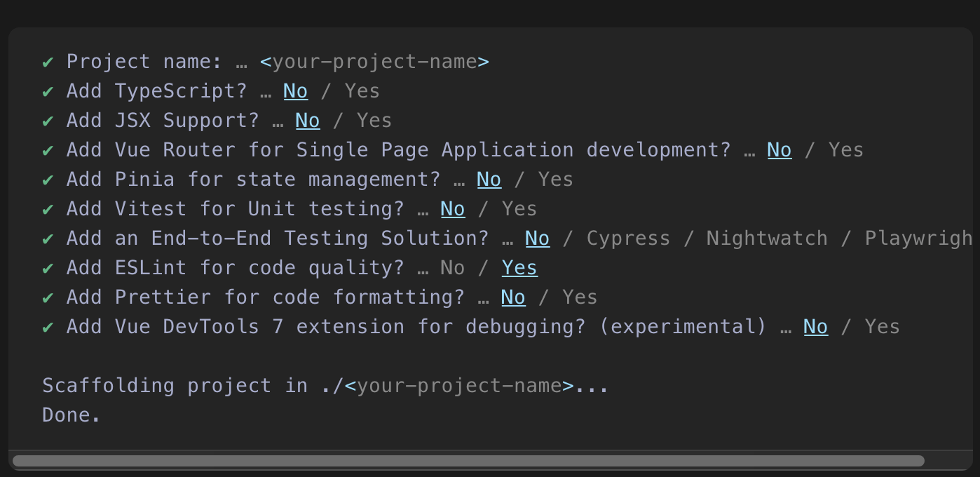Click Yes on the Add TypeScript row
980x477 pixels.
pyautogui.click(x=362, y=91)
